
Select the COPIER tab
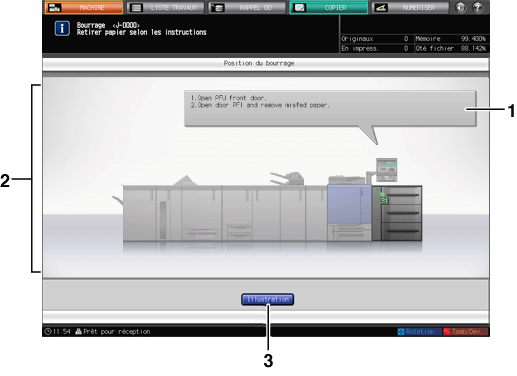click(x=329, y=7)
